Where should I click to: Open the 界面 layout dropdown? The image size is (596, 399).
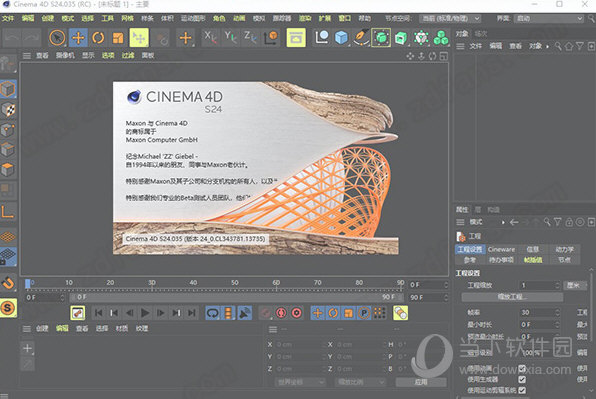549,18
